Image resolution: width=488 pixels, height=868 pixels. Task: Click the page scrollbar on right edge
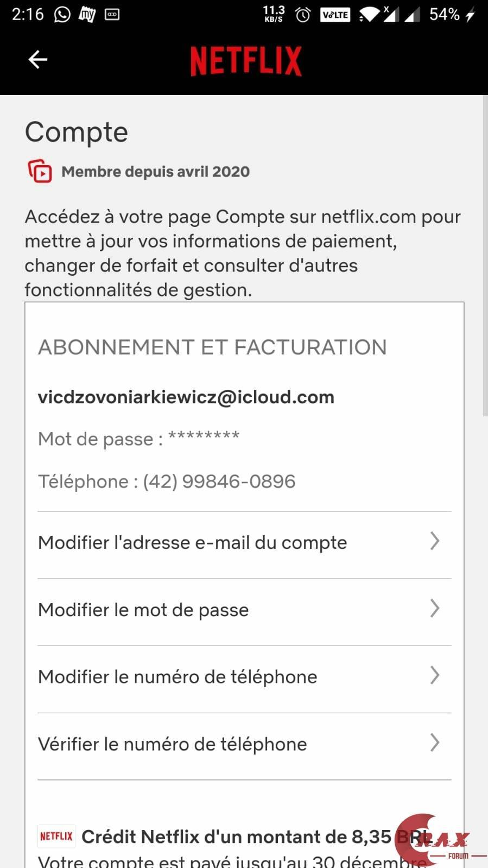[485, 255]
